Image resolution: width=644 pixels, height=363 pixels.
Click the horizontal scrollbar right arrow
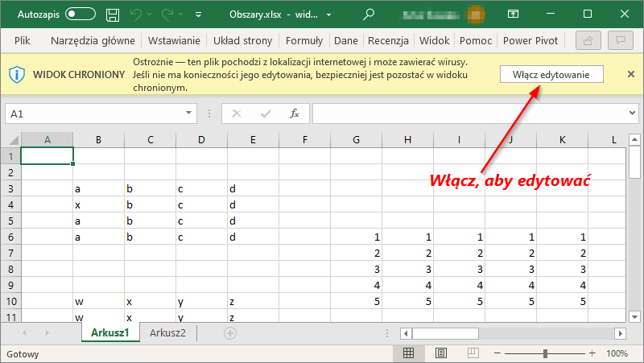[620, 333]
